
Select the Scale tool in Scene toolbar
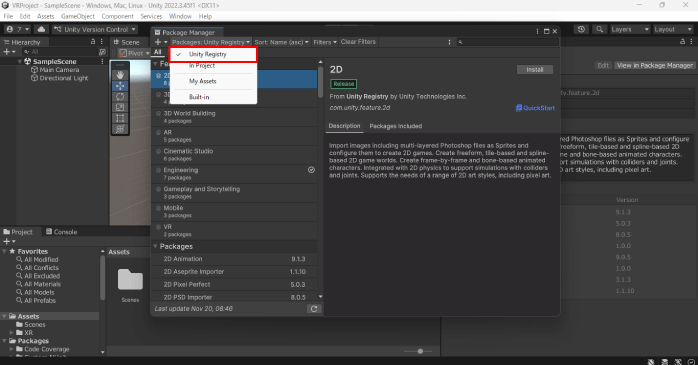click(x=120, y=107)
